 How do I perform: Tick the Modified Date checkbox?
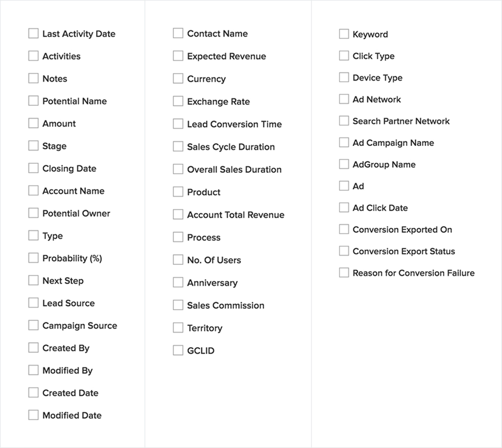[x=34, y=415]
